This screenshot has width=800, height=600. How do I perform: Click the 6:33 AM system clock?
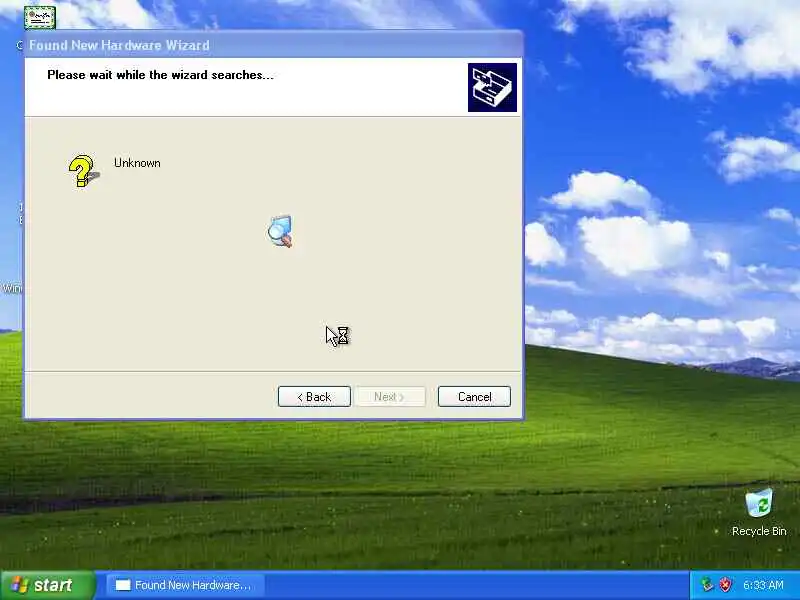coord(763,585)
